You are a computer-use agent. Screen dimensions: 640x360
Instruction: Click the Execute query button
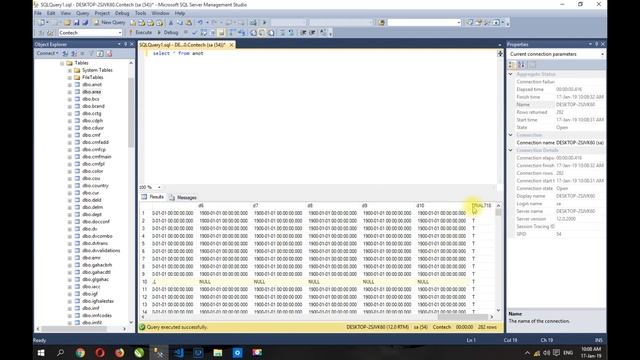[x=140, y=32]
